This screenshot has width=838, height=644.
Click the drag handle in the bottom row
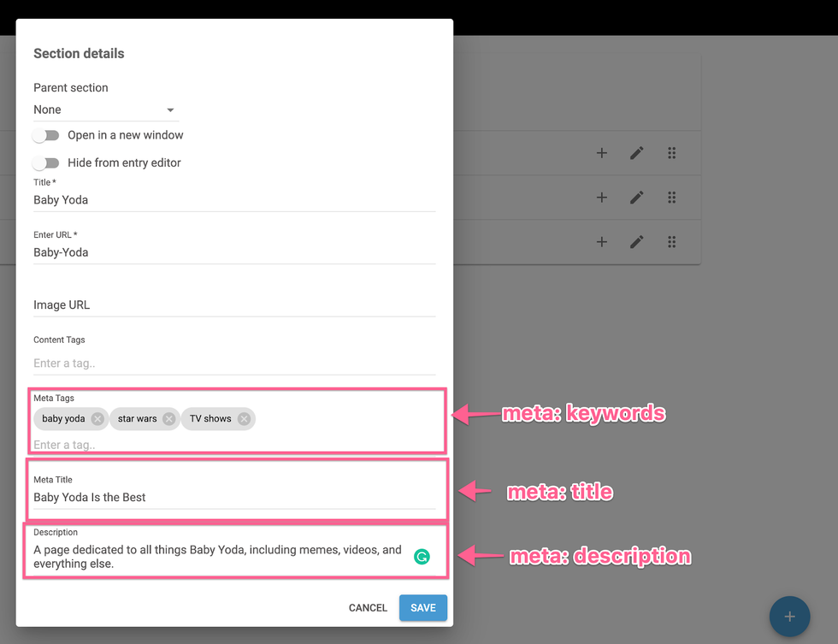click(x=671, y=242)
